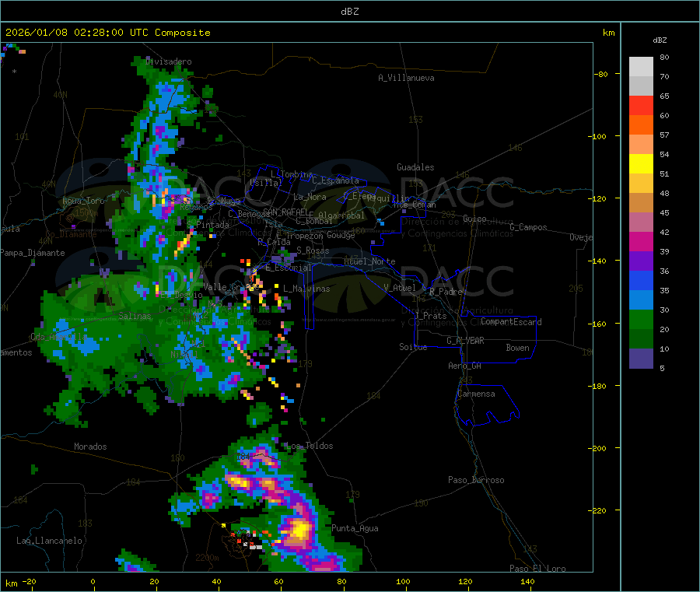Click the purple 36-39 dBZ legend swatch
Screen dimensions: 700x592
pyautogui.click(x=641, y=261)
